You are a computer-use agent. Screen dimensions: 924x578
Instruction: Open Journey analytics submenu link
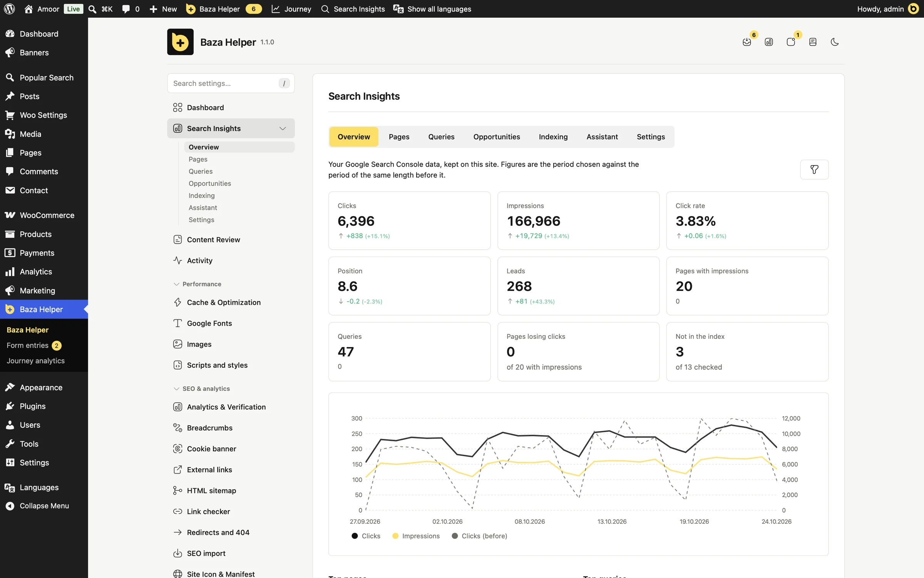coord(35,361)
